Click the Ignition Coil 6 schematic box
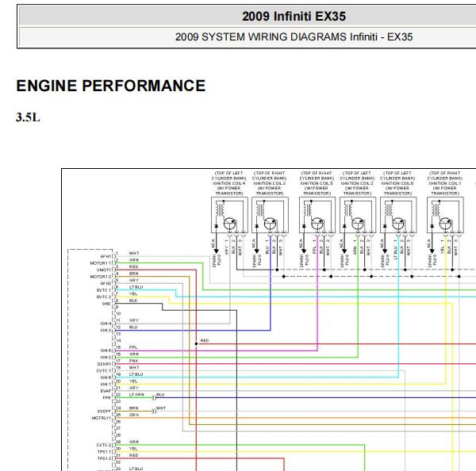This screenshot has height=471, width=476. pyautogui.click(x=398, y=215)
